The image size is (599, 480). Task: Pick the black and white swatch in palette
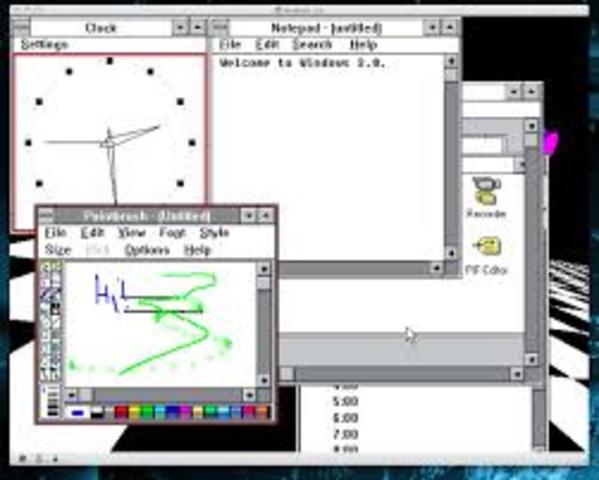tap(97, 413)
